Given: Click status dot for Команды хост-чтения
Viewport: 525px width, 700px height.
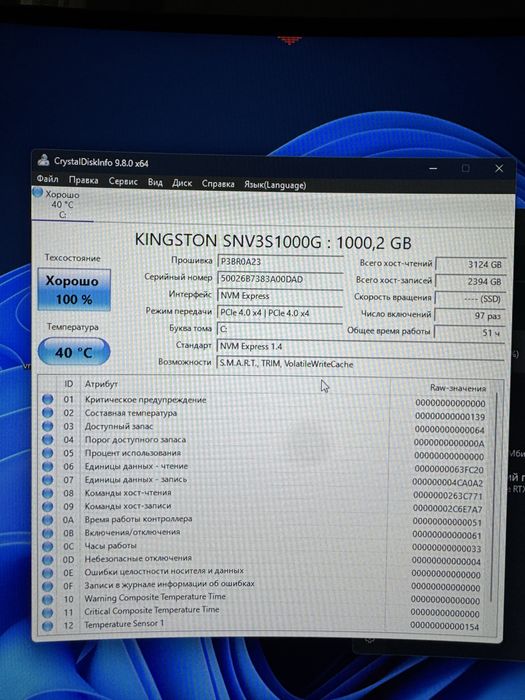Looking at the screenshot, I should tap(48, 493).
